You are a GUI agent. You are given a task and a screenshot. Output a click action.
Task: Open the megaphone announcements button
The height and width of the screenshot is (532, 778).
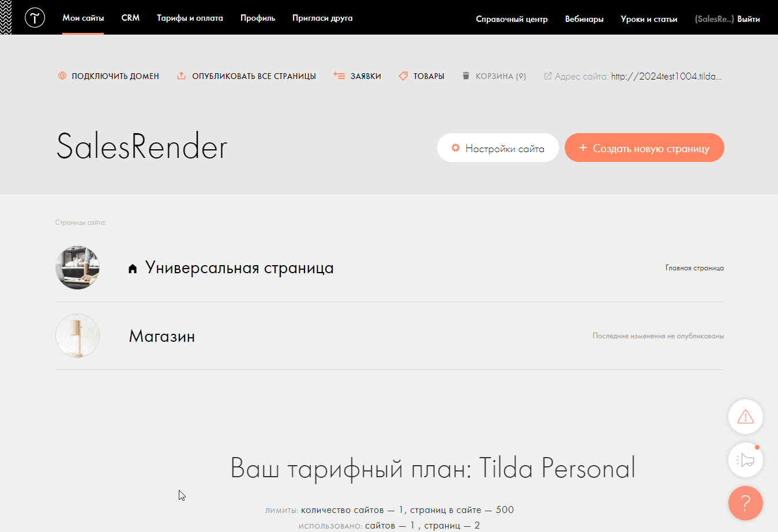tap(745, 460)
